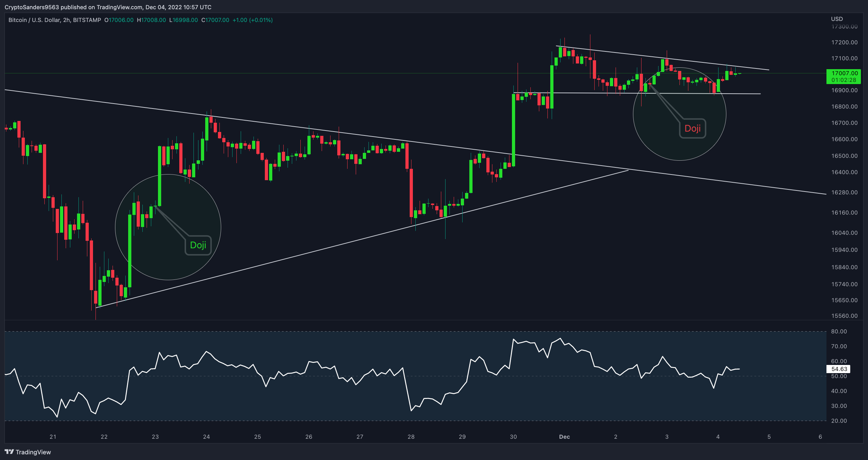Click date 26 on the time axis

[309, 437]
